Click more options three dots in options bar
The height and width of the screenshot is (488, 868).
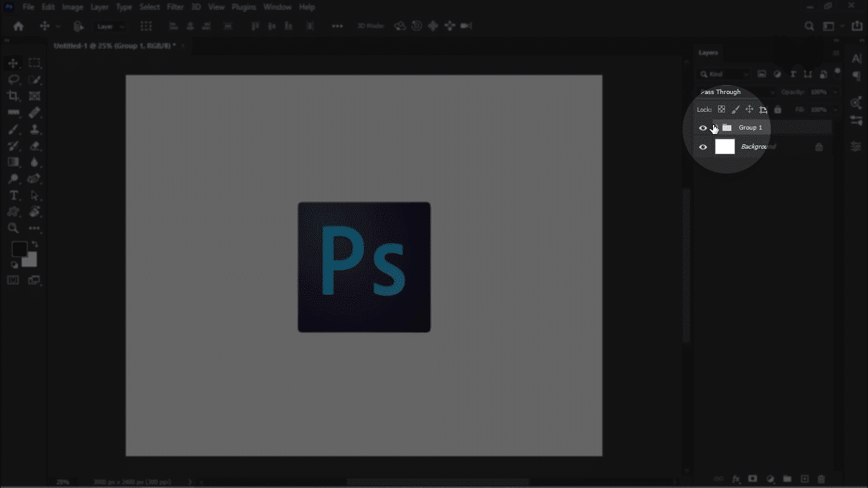[337, 26]
